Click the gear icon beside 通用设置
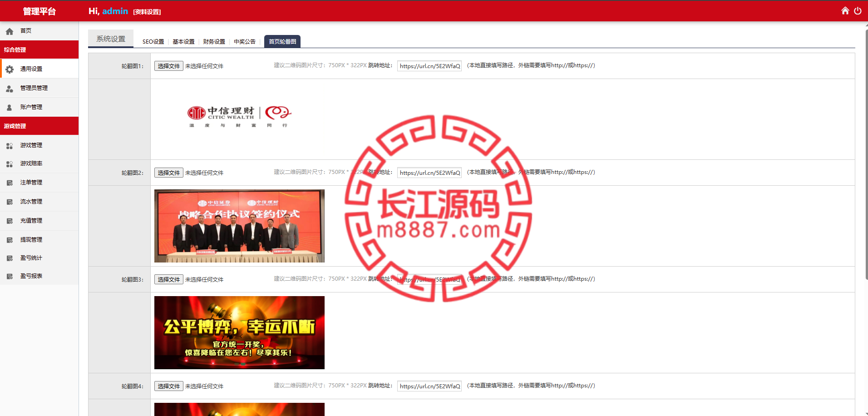The width and height of the screenshot is (868, 416). coord(10,69)
